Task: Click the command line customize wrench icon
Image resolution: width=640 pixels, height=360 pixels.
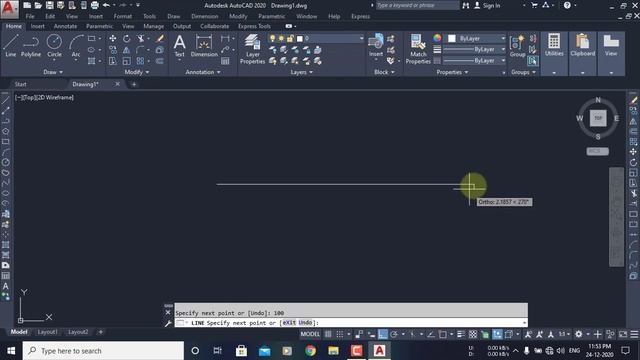Action: [168, 323]
